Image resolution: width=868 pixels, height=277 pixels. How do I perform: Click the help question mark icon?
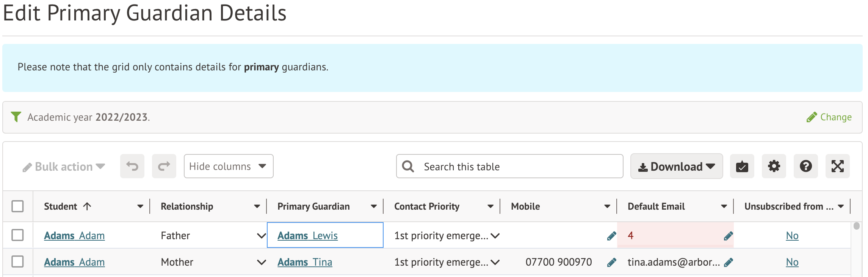coord(805,166)
